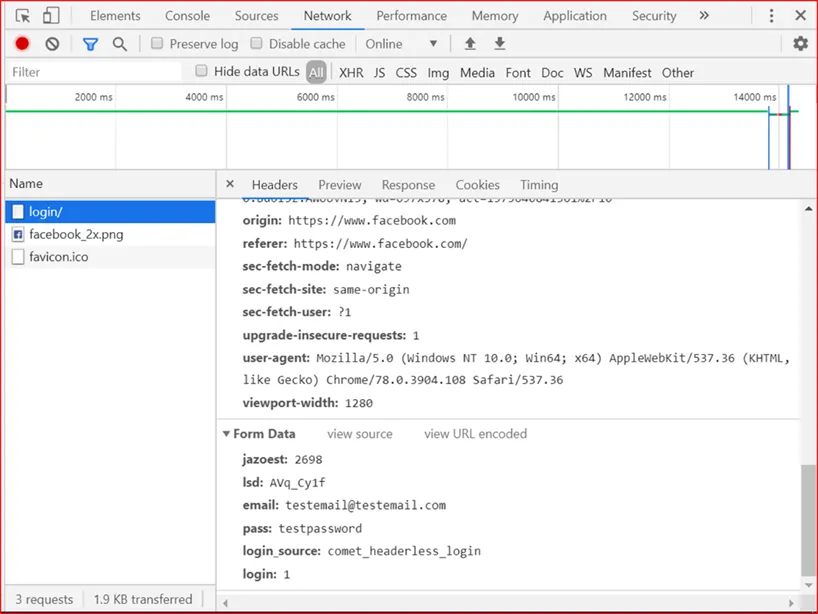Image resolution: width=818 pixels, height=614 pixels.
Task: Filter requests by Media
Action: [477, 73]
